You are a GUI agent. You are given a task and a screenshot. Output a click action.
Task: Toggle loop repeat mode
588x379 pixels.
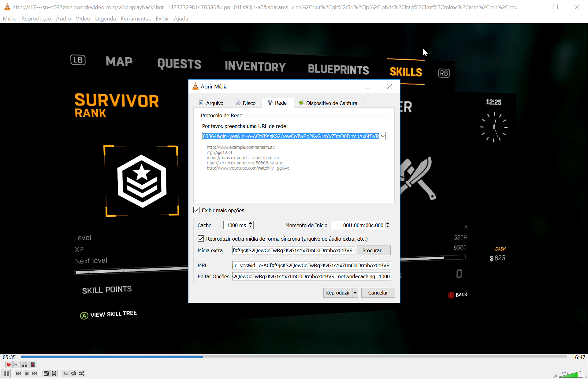(x=74, y=373)
